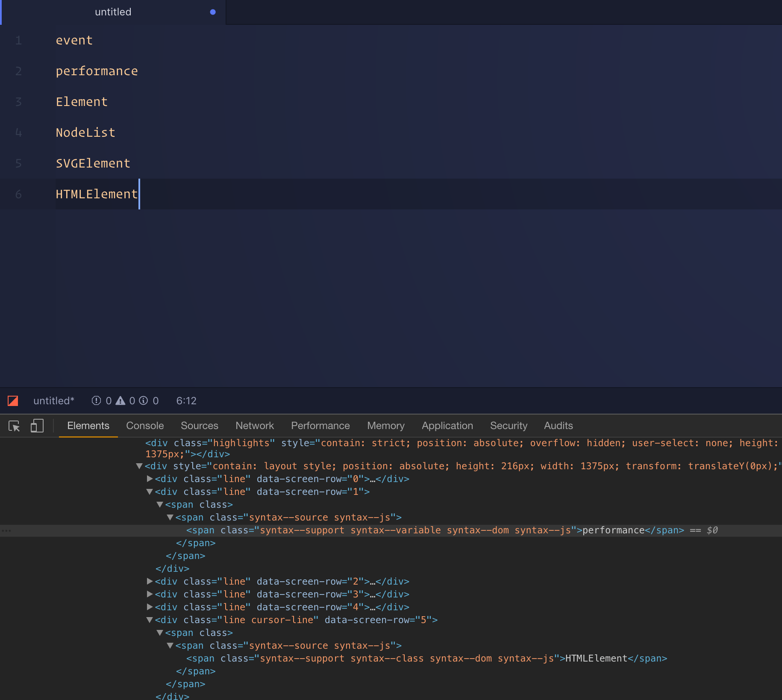Click HTMLElement on line 6

(x=97, y=194)
